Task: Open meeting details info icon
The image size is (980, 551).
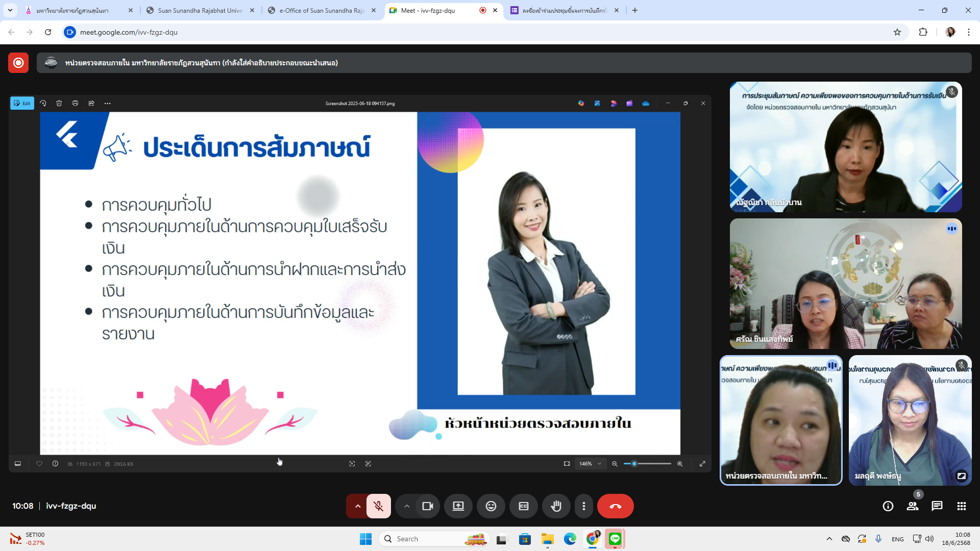Action: click(x=888, y=506)
